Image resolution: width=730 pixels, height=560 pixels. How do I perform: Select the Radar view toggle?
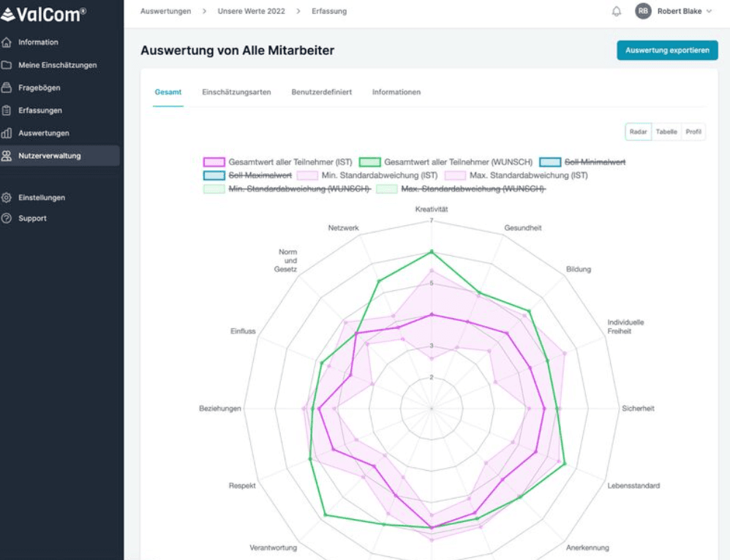[639, 132]
